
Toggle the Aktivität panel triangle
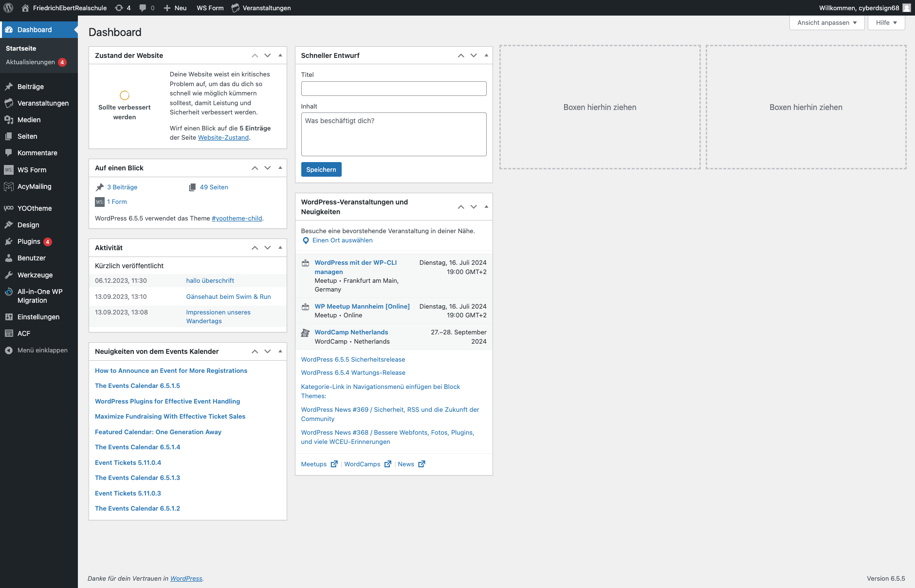280,248
